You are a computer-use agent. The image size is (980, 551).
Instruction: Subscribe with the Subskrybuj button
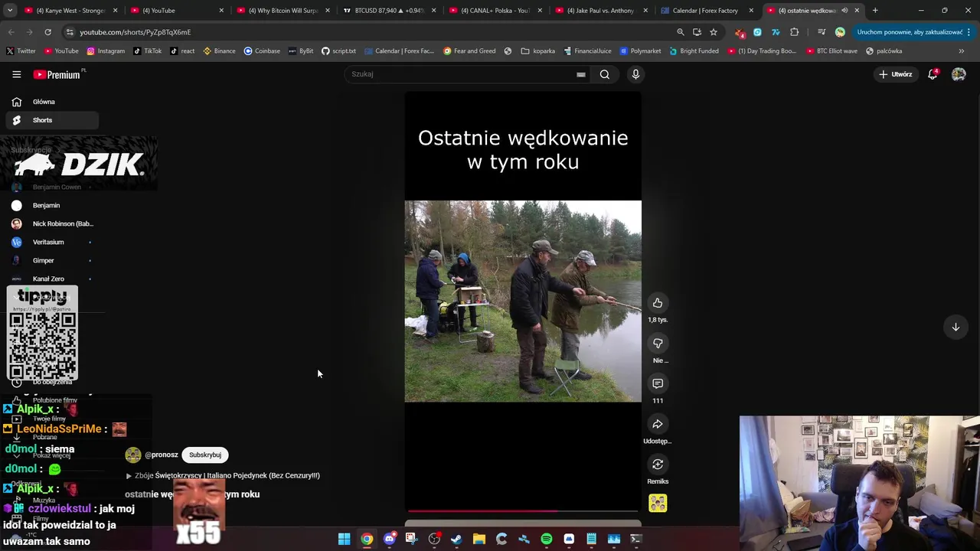click(x=205, y=455)
